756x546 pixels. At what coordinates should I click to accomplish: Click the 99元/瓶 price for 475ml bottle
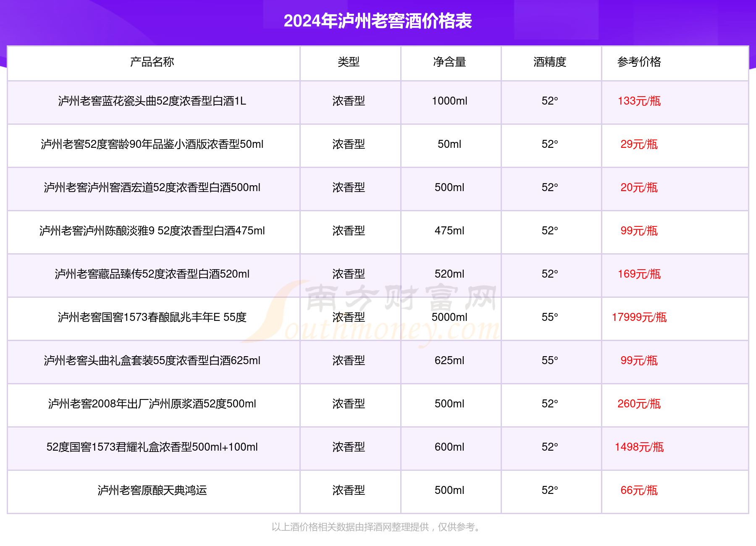639,231
